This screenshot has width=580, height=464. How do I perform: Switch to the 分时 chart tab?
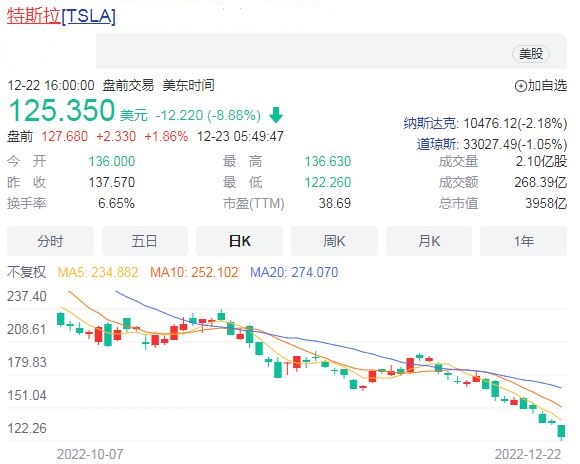(50, 241)
